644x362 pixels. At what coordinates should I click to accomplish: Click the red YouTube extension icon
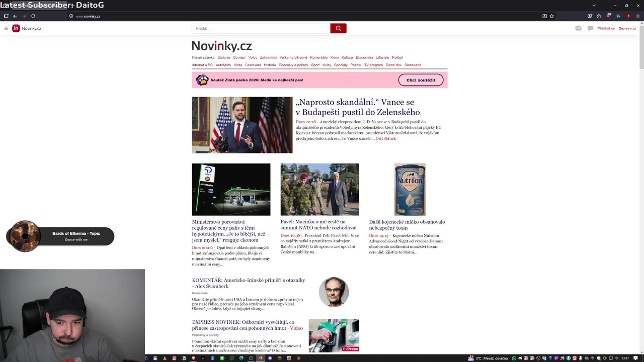click(x=628, y=16)
